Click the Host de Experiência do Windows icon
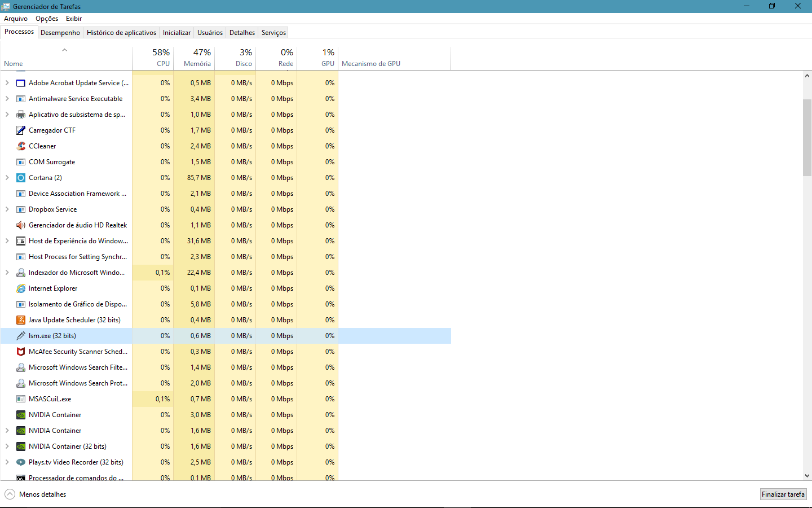This screenshot has width=812, height=508. click(x=21, y=241)
